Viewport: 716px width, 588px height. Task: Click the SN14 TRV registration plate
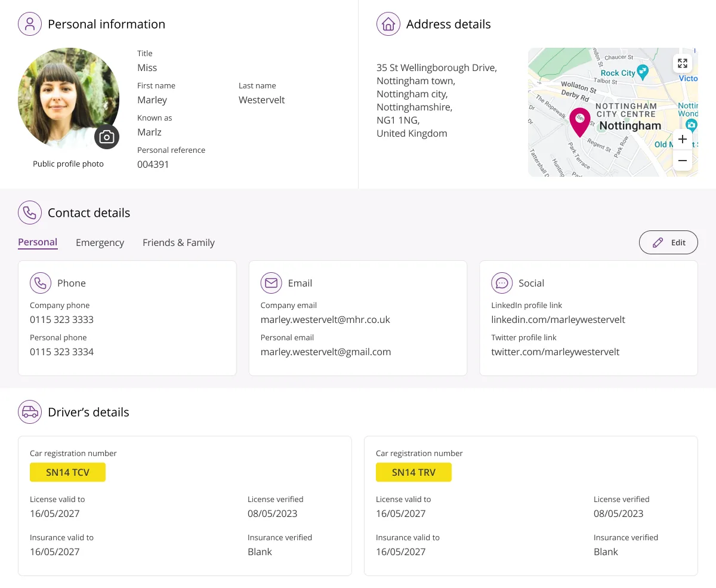tap(413, 472)
